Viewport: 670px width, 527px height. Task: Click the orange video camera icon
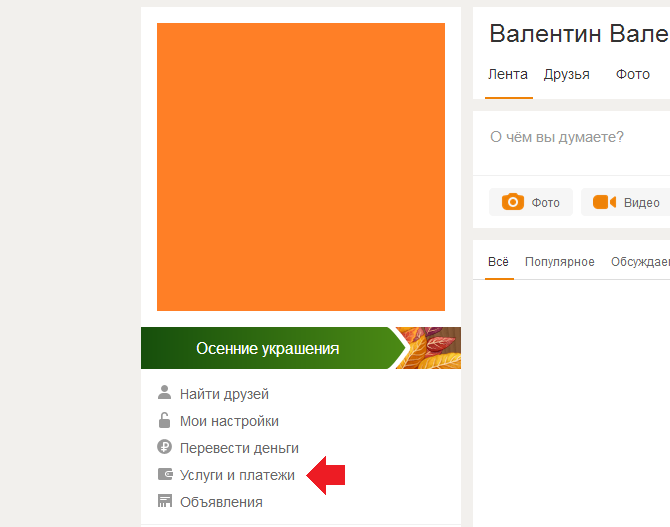pyautogui.click(x=604, y=202)
